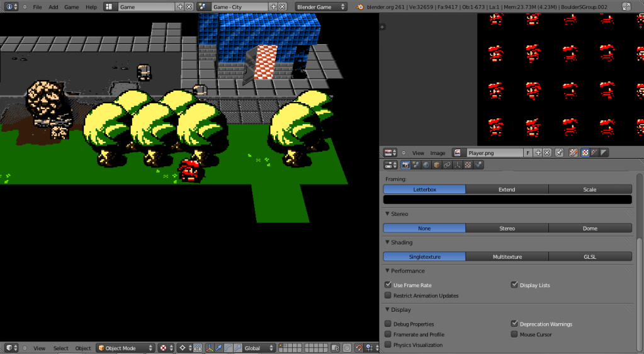Pin the image in the image editor

[560, 152]
